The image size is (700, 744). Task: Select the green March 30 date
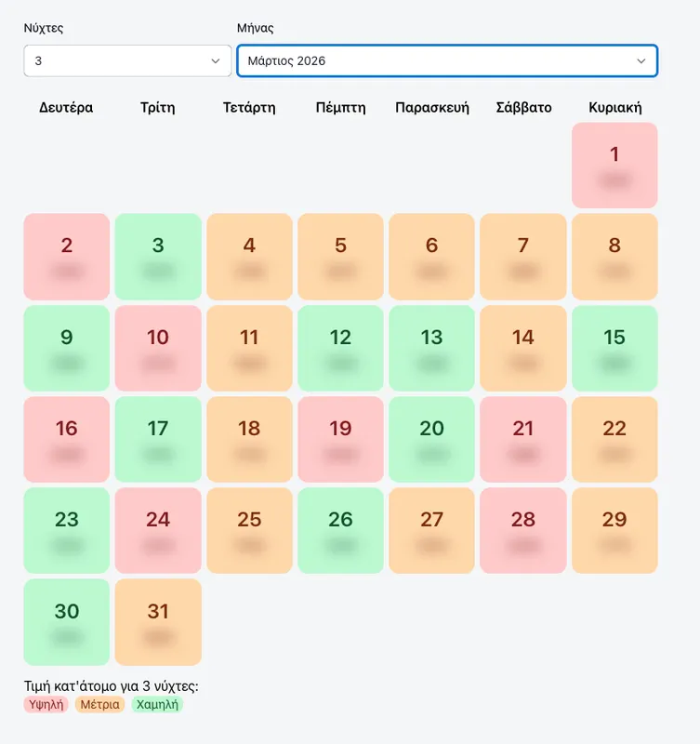(66, 621)
